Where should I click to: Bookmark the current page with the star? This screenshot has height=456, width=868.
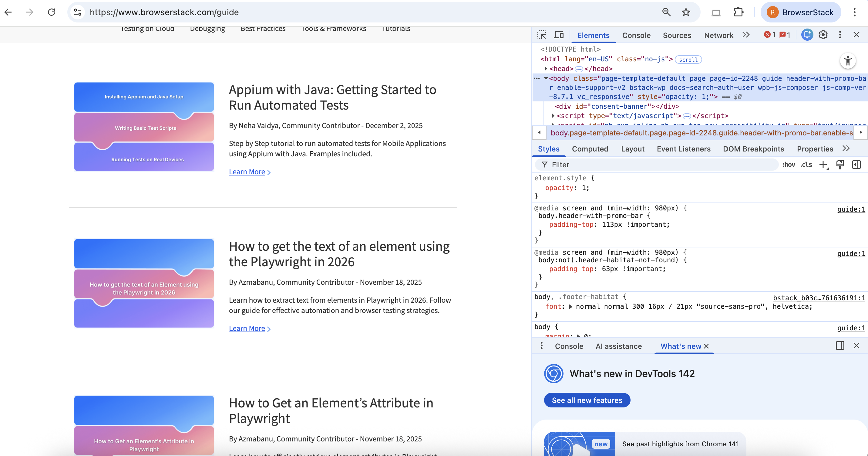click(686, 12)
